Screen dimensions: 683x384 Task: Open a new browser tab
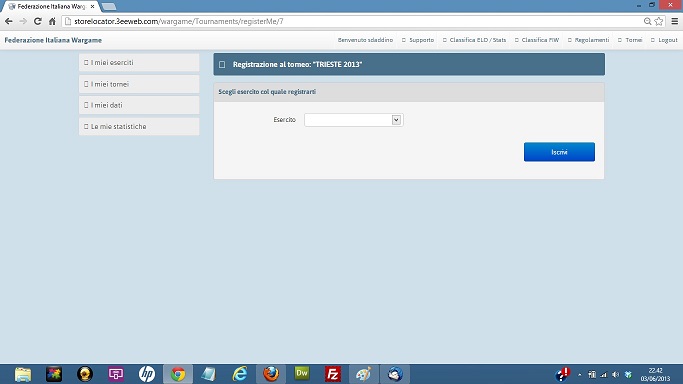pyautogui.click(x=109, y=7)
